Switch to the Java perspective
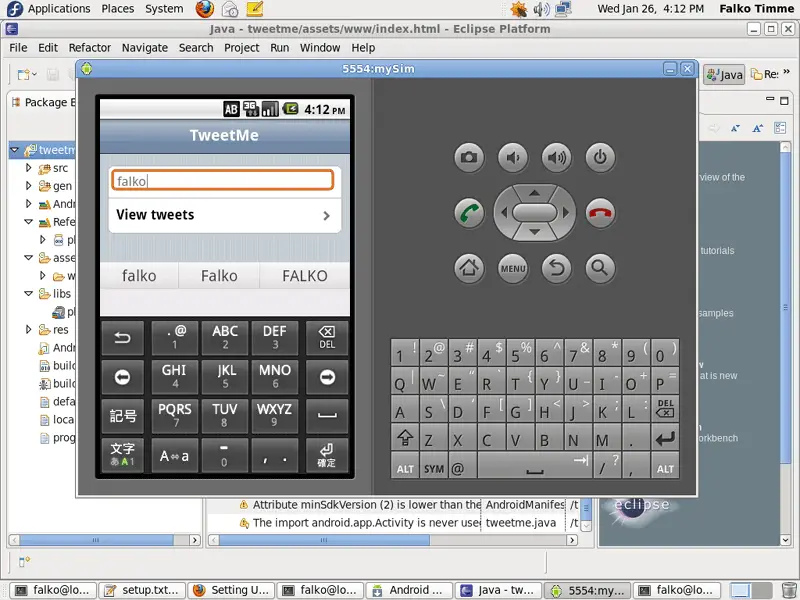The image size is (800, 600). [x=724, y=74]
